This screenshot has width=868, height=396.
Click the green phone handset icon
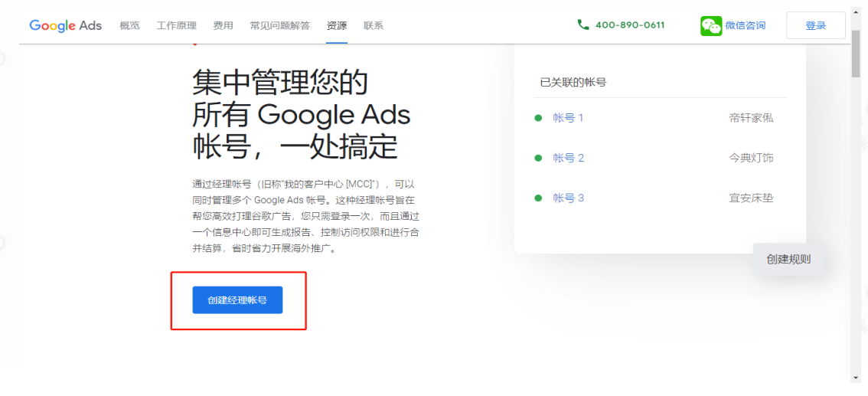(583, 25)
